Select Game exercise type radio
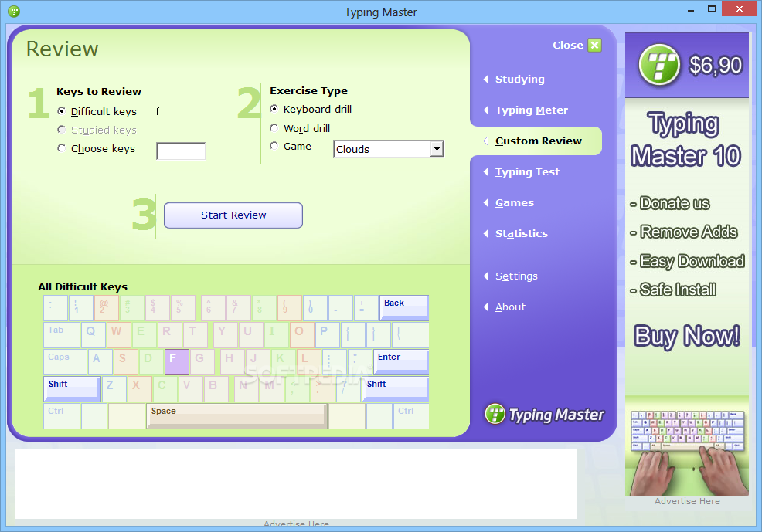 point(274,146)
